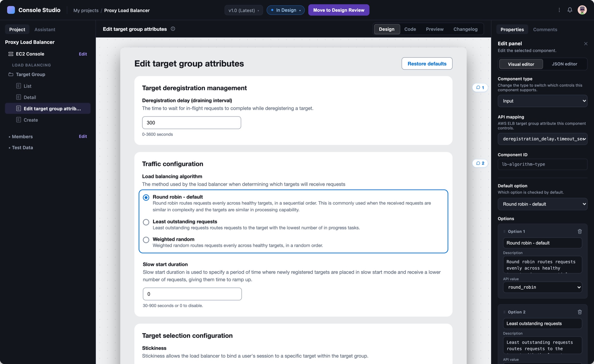Image resolution: width=594 pixels, height=364 pixels.
Task: Click Edit link next to Members
Action: (83, 137)
